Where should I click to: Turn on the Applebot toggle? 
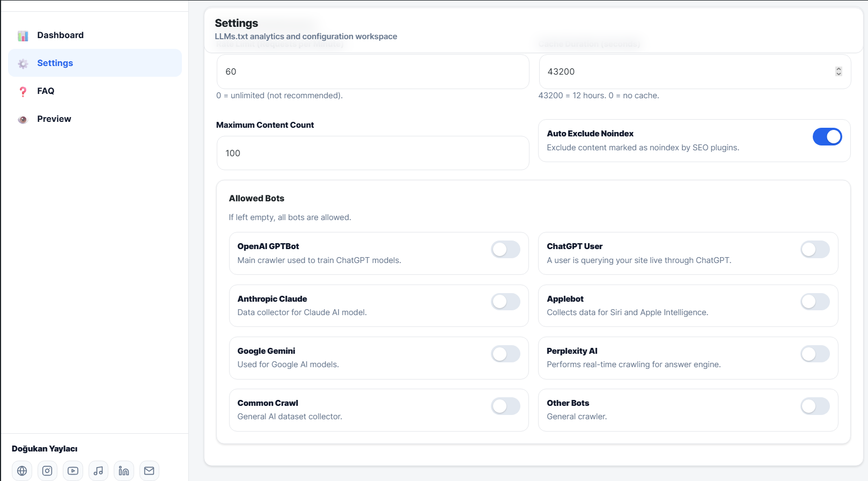pos(815,302)
